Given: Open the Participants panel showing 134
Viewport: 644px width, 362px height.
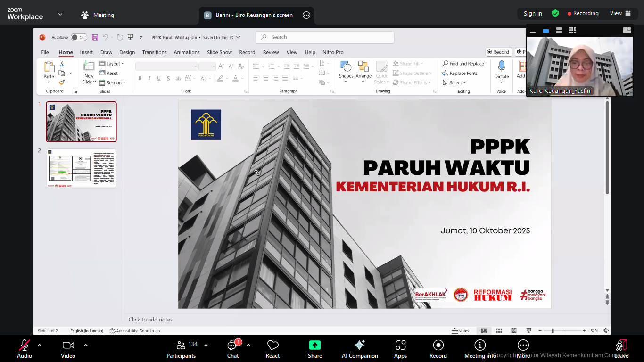Looking at the screenshot, I should coord(181,348).
